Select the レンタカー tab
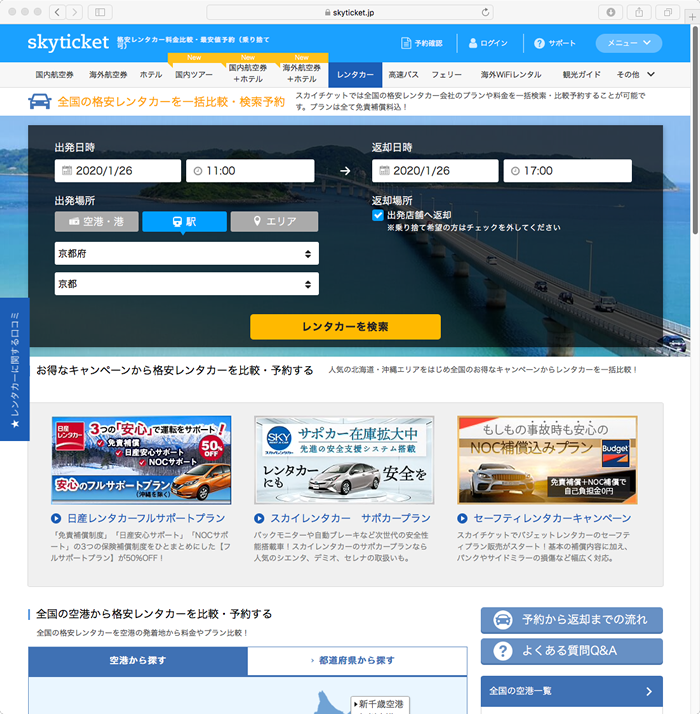The width and height of the screenshot is (700, 714). tap(355, 75)
